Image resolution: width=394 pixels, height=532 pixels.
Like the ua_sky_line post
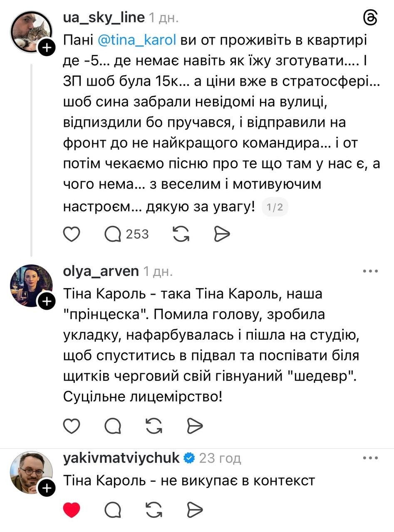[71, 234]
